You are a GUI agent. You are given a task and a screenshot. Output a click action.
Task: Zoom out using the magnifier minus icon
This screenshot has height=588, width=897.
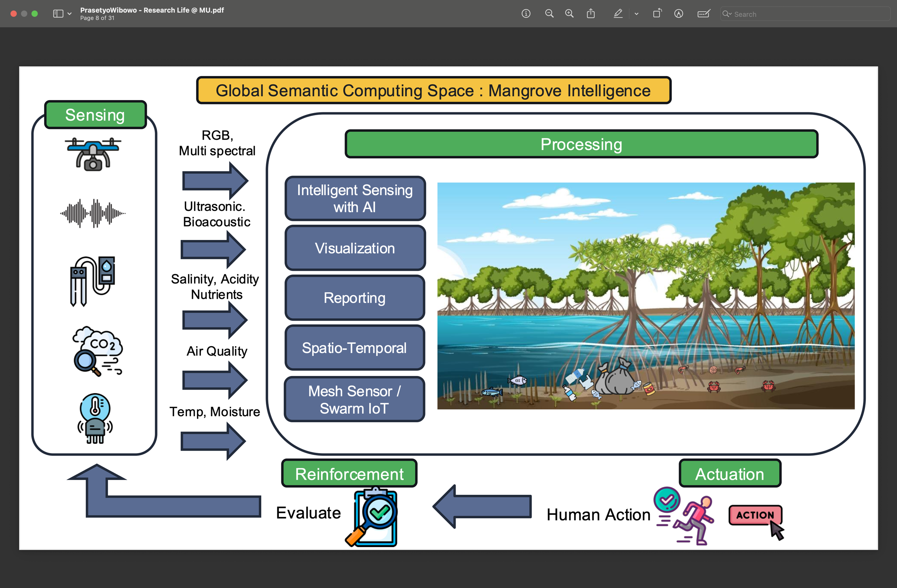[549, 14]
